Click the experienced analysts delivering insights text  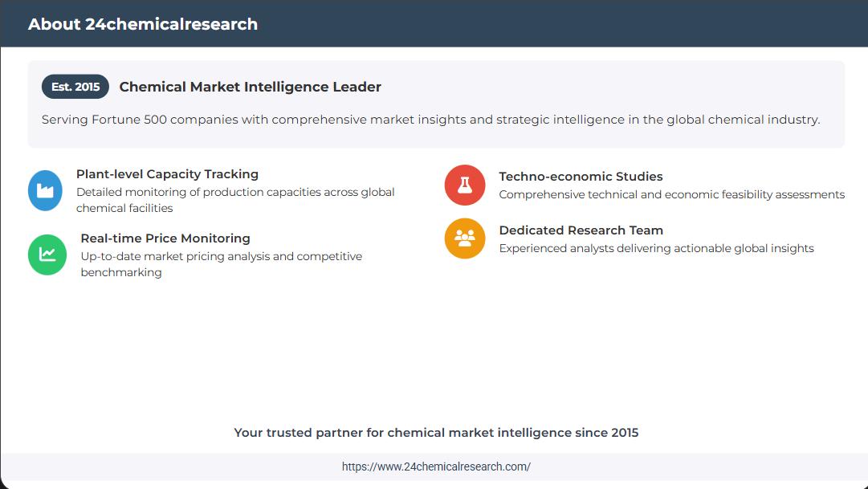(656, 248)
